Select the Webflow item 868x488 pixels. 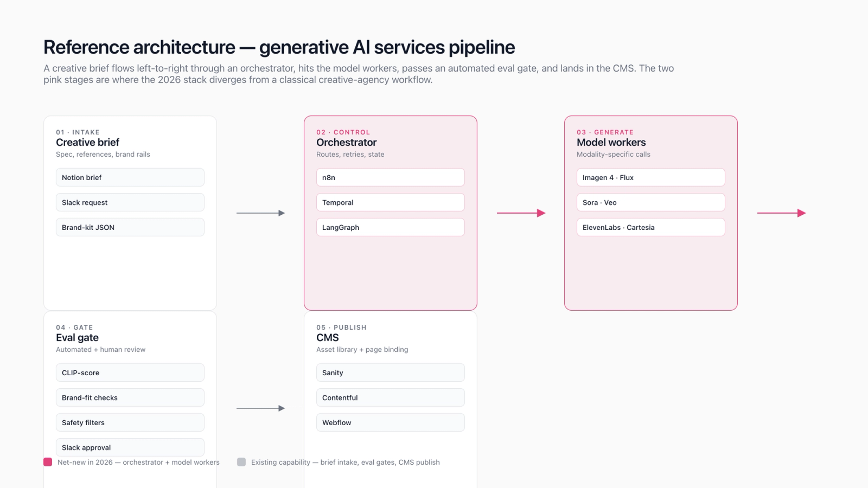pos(391,422)
